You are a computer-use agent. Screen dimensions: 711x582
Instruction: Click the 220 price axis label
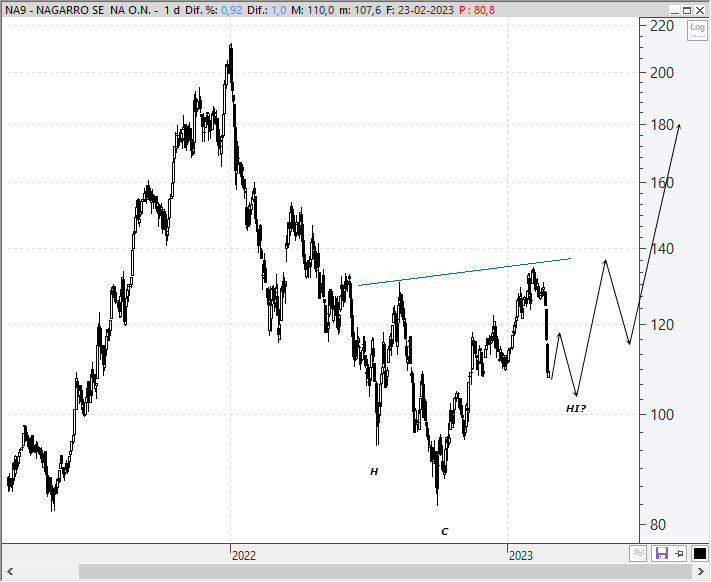pyautogui.click(x=662, y=26)
